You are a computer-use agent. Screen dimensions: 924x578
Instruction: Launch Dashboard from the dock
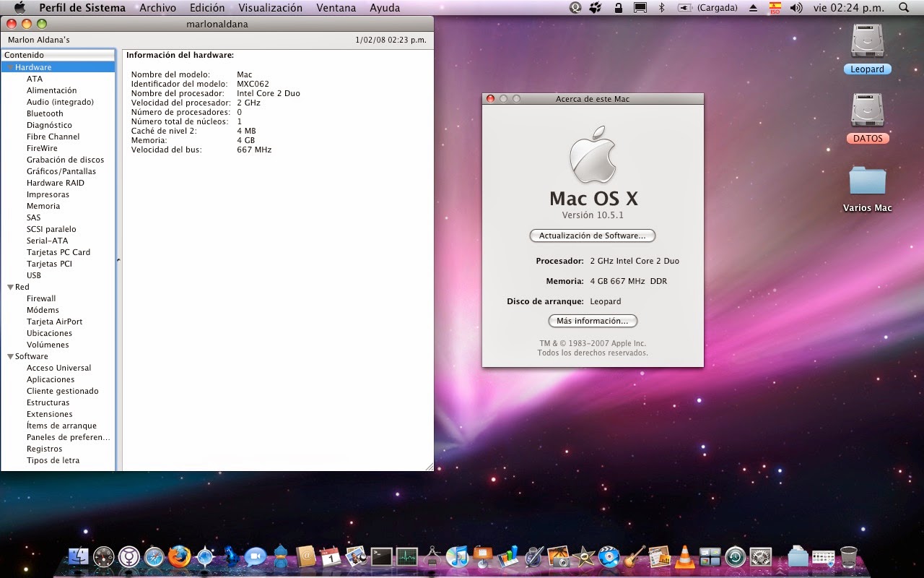(x=104, y=556)
